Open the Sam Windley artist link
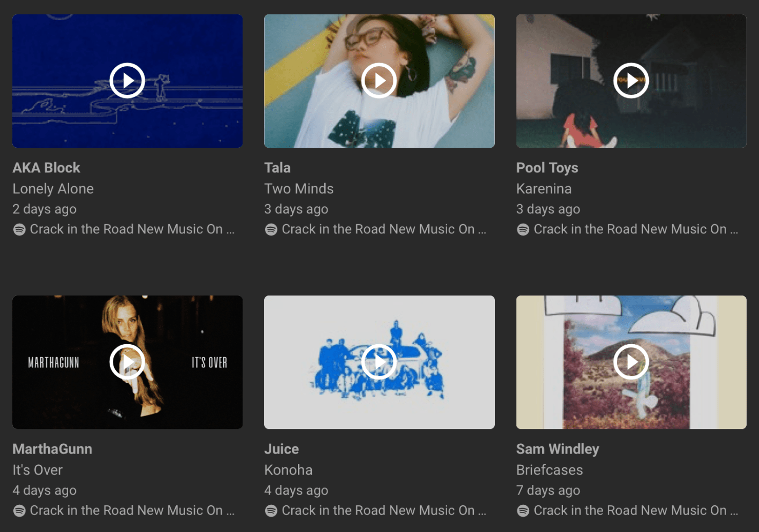The image size is (759, 532). 557,449
